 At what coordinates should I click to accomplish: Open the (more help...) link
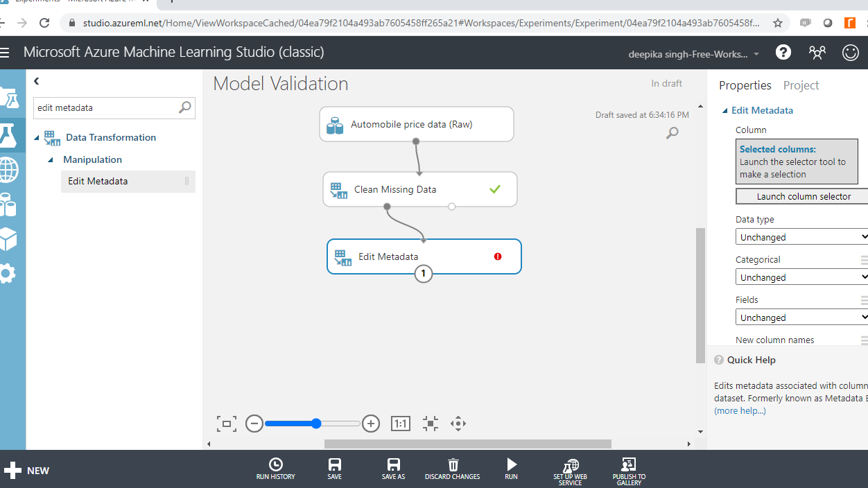(740, 410)
